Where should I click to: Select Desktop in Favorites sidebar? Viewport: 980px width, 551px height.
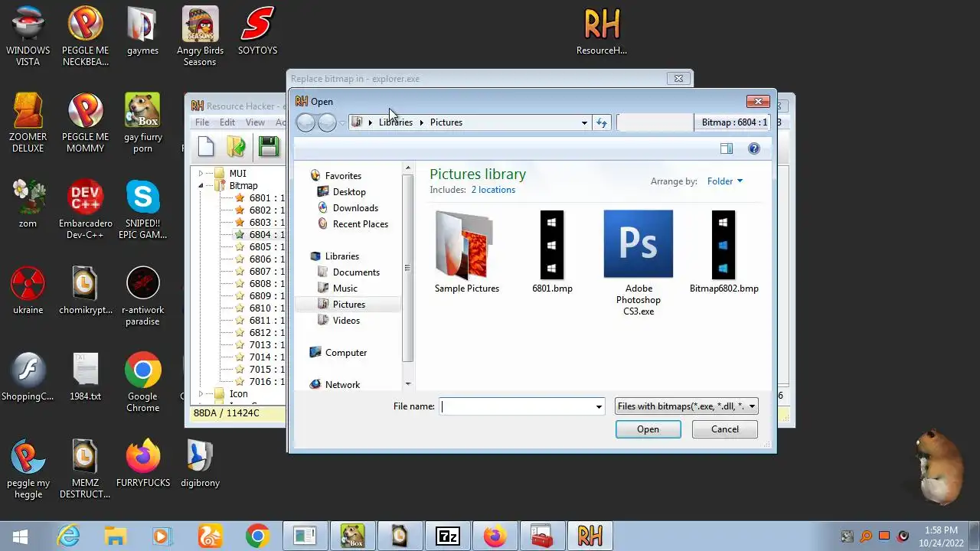click(x=349, y=192)
